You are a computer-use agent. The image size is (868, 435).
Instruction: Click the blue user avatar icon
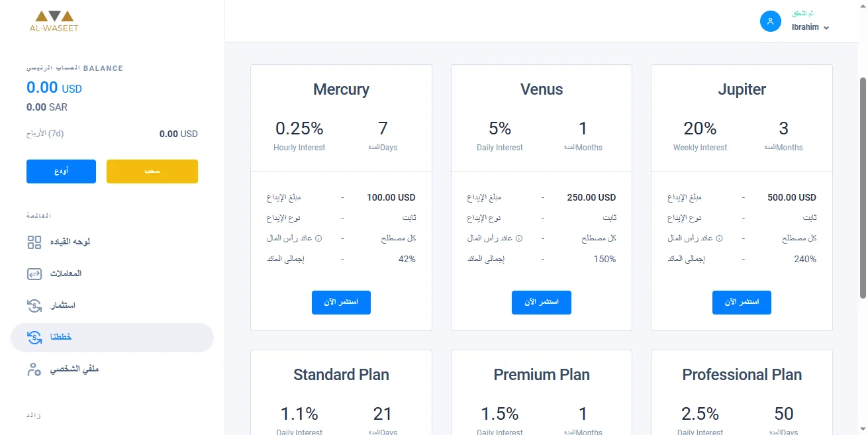(769, 21)
